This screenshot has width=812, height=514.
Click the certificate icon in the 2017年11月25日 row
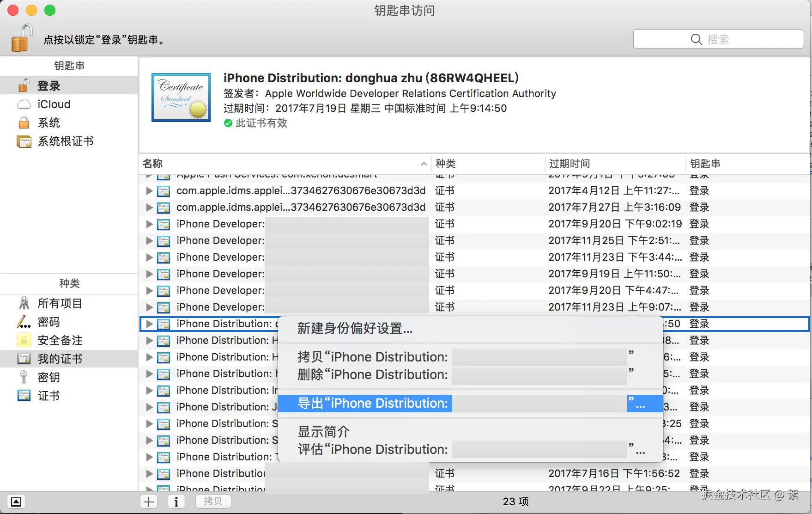point(164,241)
